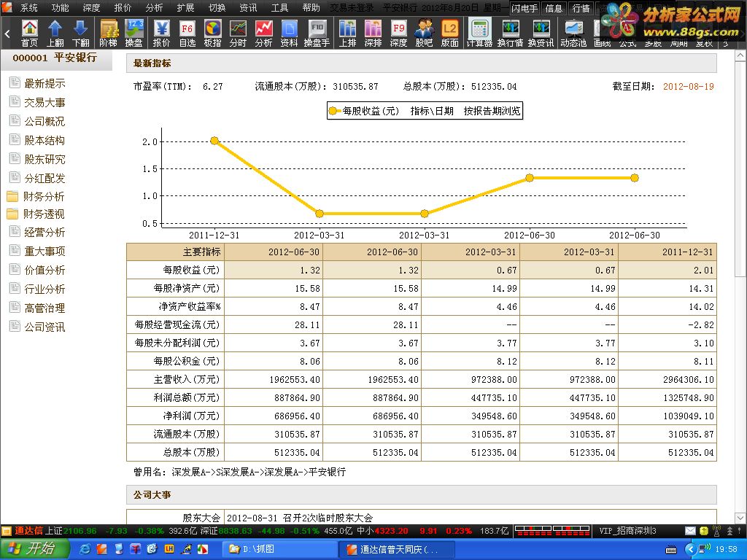The width and height of the screenshot is (747, 560).
Task: Open the 扩展 menu
Action: coord(185,7)
